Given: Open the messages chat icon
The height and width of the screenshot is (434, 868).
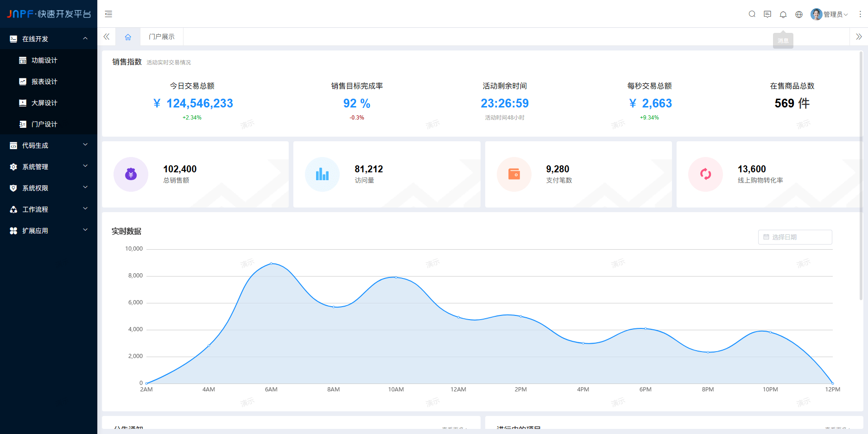Looking at the screenshot, I should (x=767, y=14).
